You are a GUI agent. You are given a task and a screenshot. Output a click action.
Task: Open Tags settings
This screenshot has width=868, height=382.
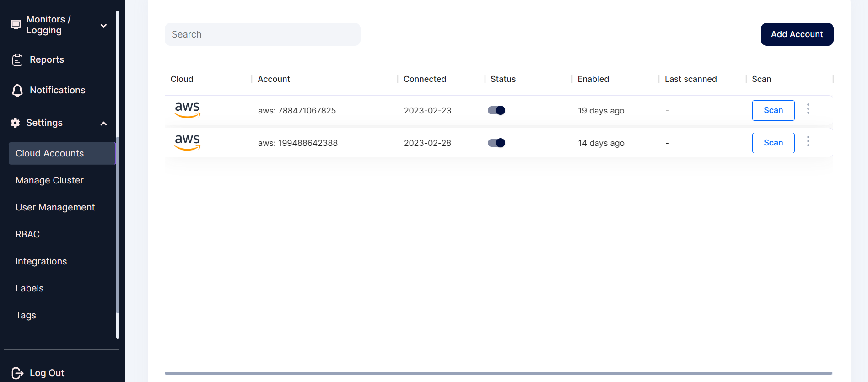pos(26,315)
